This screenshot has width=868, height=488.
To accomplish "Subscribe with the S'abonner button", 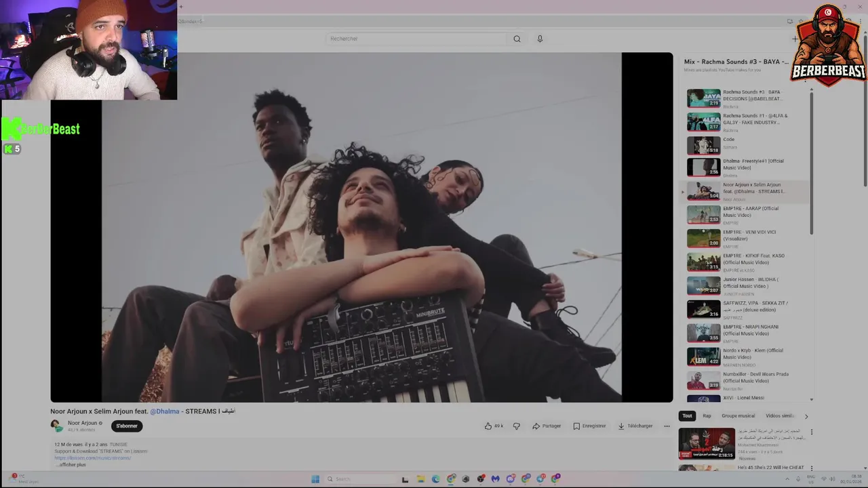I will click(x=127, y=426).
